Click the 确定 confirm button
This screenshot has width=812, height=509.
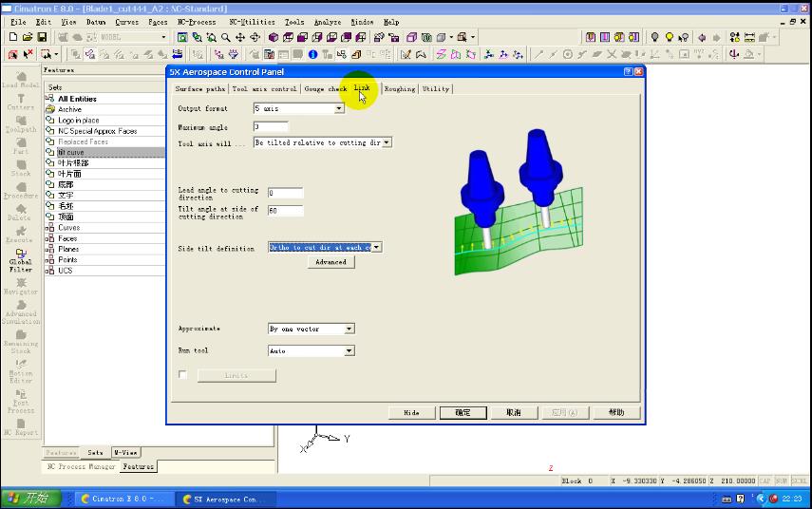tap(463, 413)
